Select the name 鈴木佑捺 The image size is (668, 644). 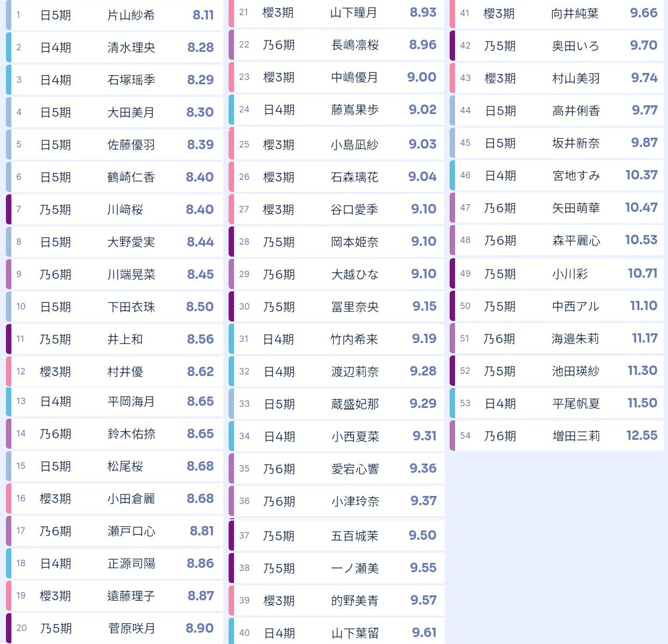tap(131, 434)
